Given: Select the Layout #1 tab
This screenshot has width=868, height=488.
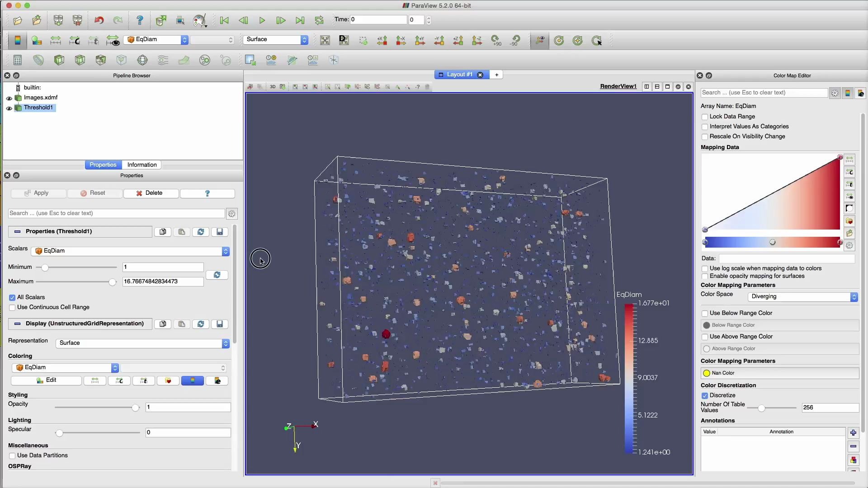Looking at the screenshot, I should point(459,75).
